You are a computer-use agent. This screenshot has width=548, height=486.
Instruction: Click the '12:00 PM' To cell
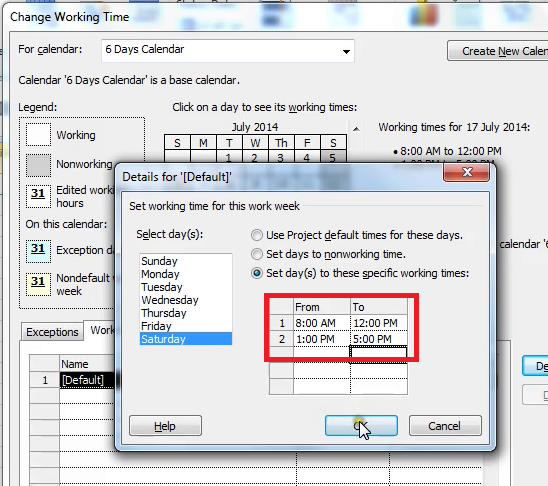[x=379, y=323]
